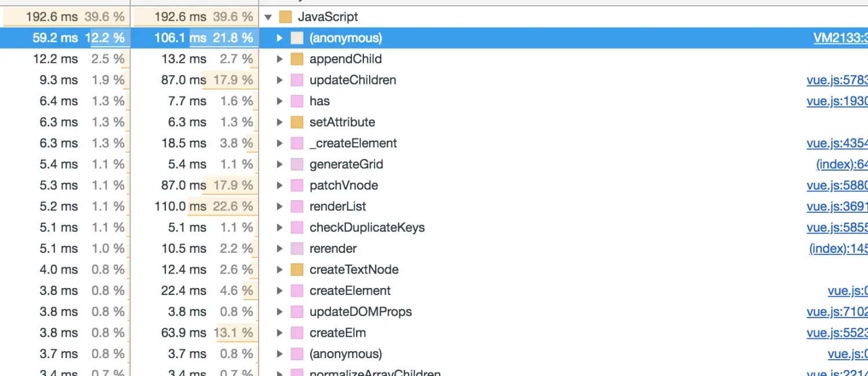868x376 pixels.
Task: Expand the createElm row
Action: [279, 333]
